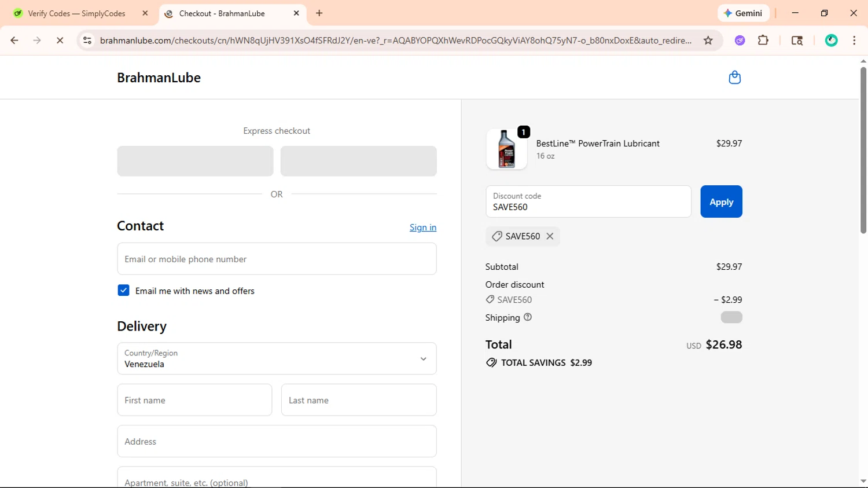Click the vertical page scrollbar thumb

click(863, 150)
